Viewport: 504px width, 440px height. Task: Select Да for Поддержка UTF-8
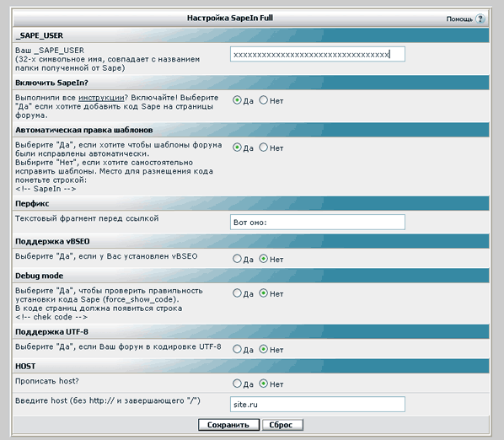(237, 349)
